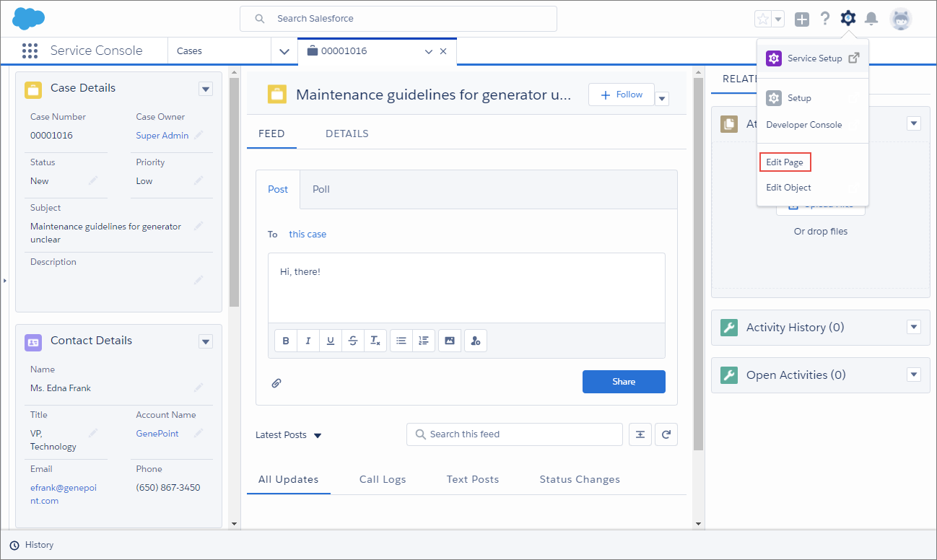Viewport: 937px width, 560px height.
Task: Open the Latest Posts sort dropdown
Action: point(288,435)
